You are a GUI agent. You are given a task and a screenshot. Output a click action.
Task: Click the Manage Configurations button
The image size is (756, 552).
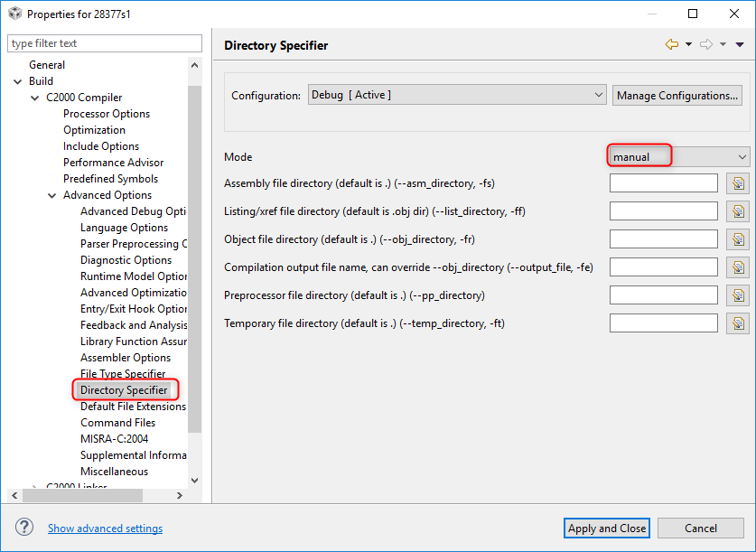coord(677,95)
